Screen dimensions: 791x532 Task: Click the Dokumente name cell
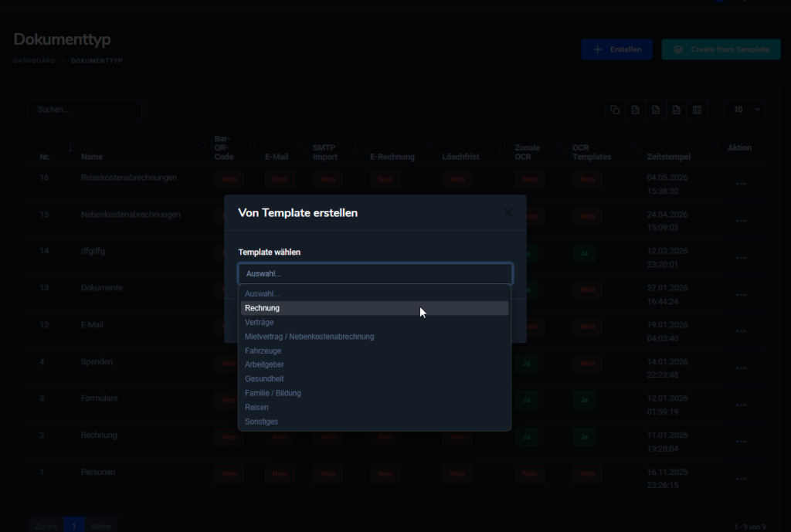click(x=101, y=288)
